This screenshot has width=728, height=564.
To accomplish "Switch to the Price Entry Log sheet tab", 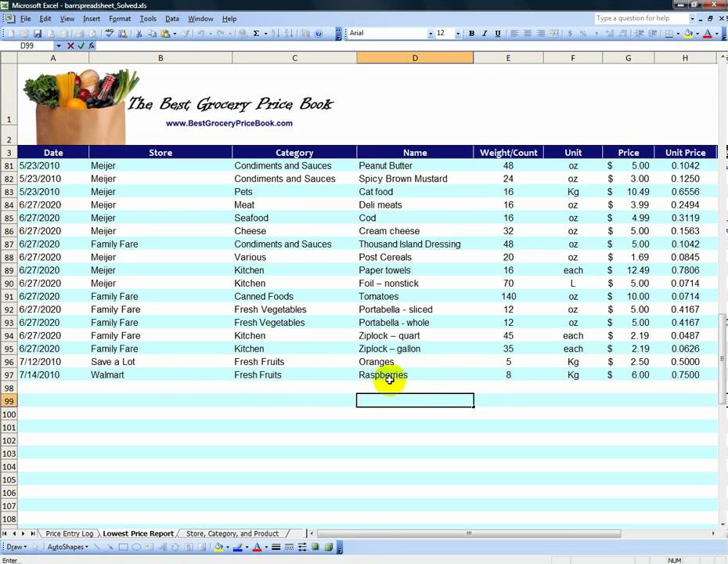I will click(69, 533).
